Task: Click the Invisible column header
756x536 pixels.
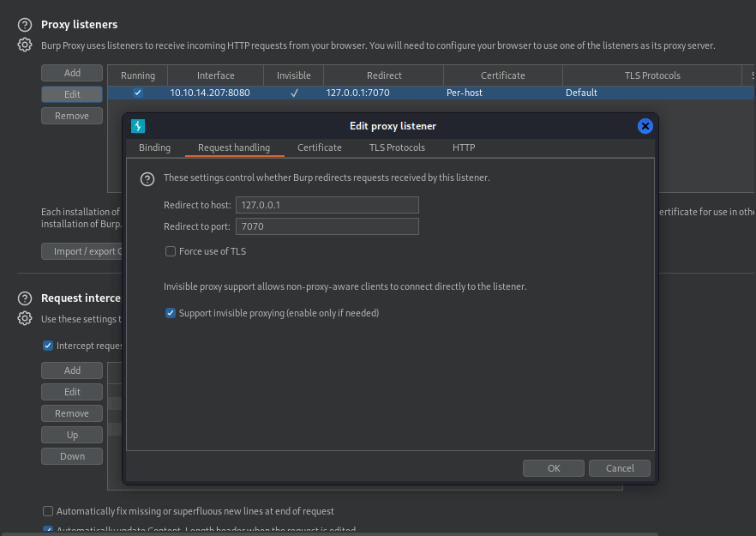Action: point(294,75)
